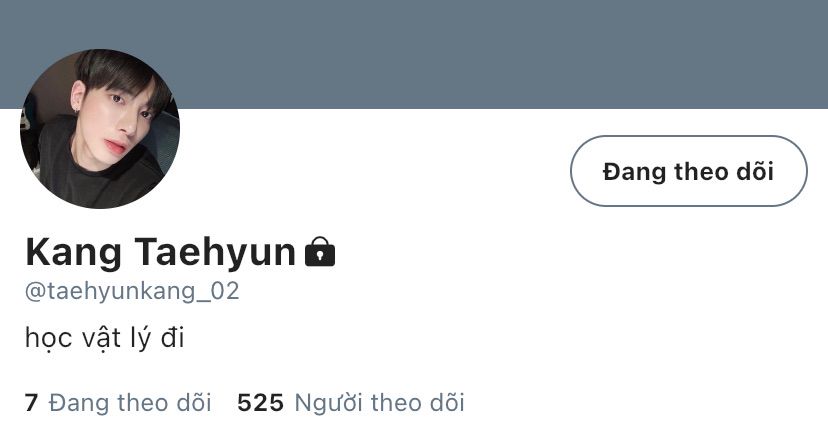Open the 7 Đang theo dõi list

pos(118,403)
